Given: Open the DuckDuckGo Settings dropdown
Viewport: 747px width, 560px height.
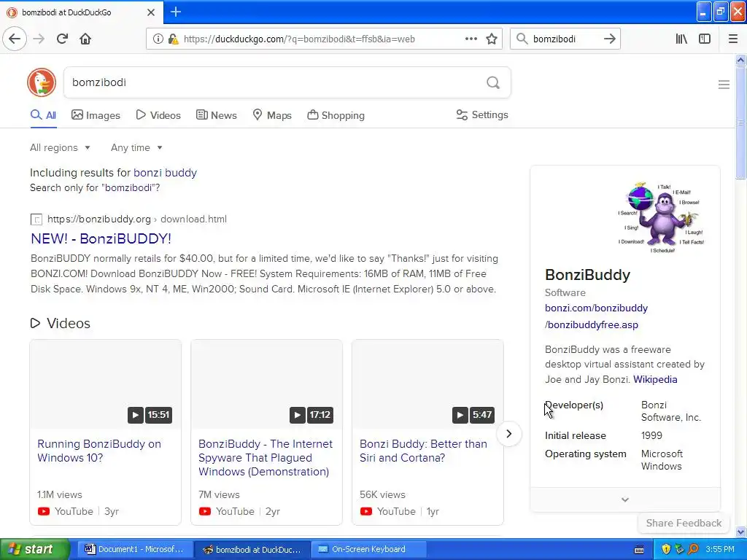Looking at the screenshot, I should (x=482, y=114).
